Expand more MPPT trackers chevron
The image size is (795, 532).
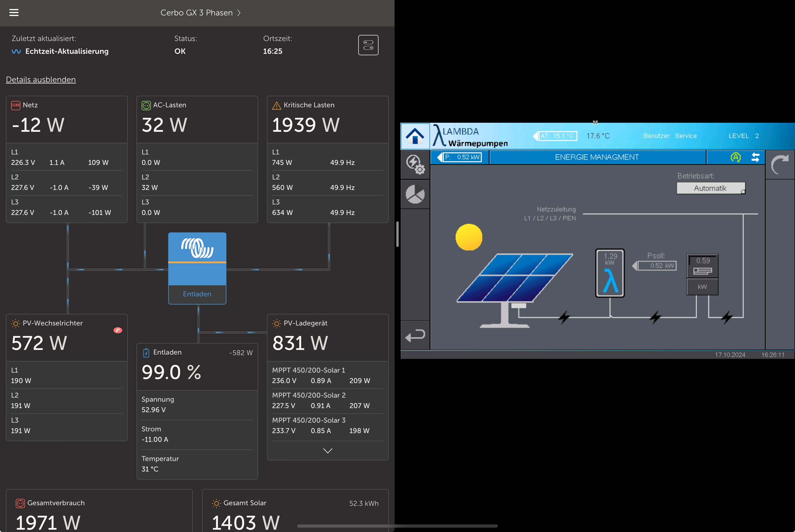(x=328, y=451)
